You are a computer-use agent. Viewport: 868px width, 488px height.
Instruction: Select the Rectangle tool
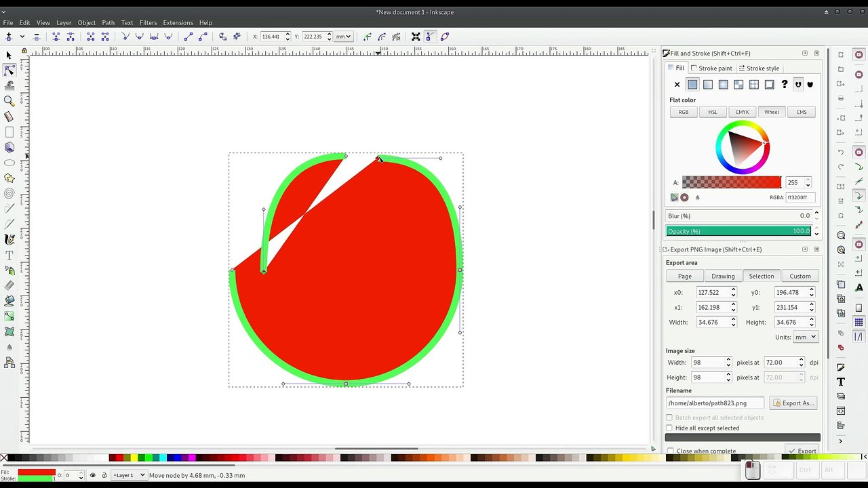click(9, 132)
